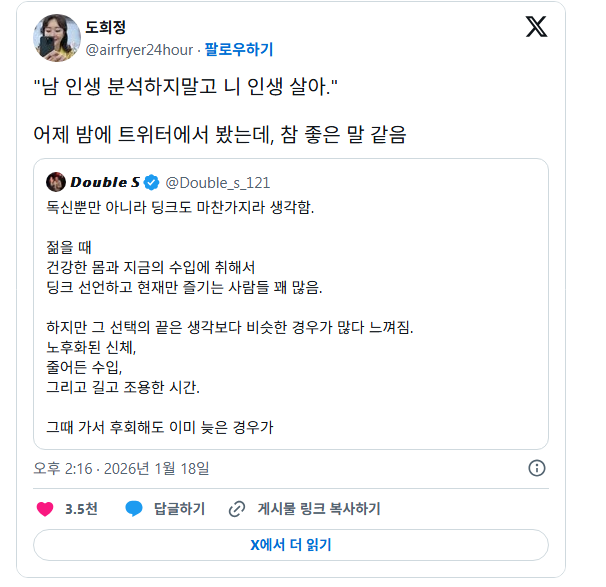606x587 pixels.
Task: Click the X logo icon
Action: pos(536,27)
